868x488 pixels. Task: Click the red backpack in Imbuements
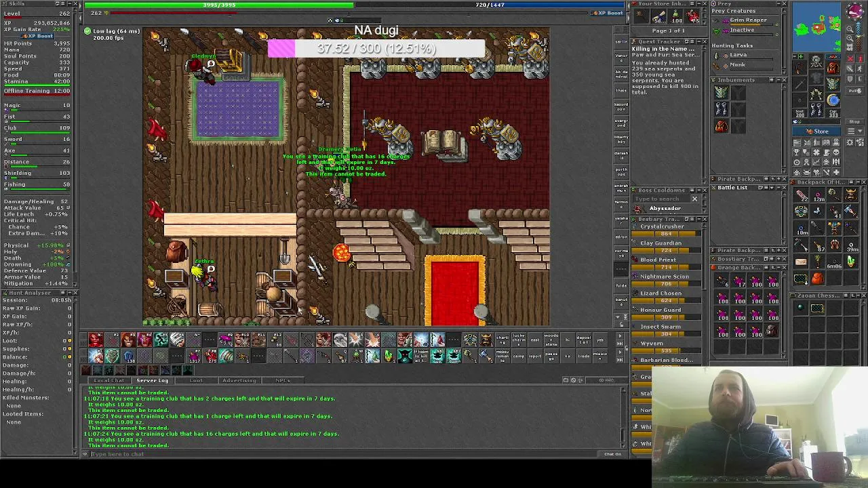tap(722, 127)
